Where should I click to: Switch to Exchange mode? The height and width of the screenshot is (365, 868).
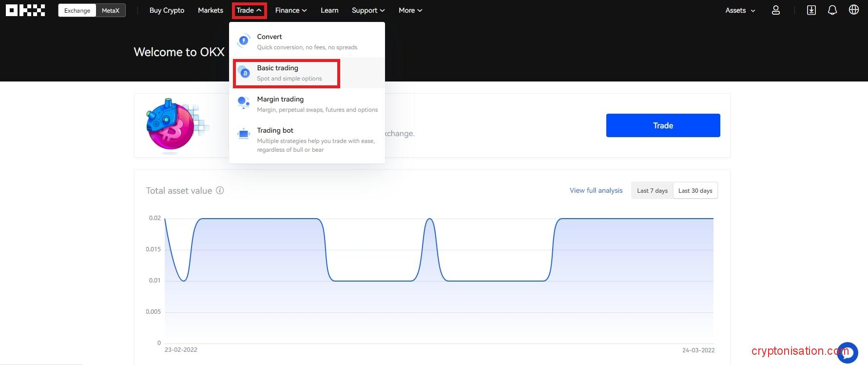(77, 11)
